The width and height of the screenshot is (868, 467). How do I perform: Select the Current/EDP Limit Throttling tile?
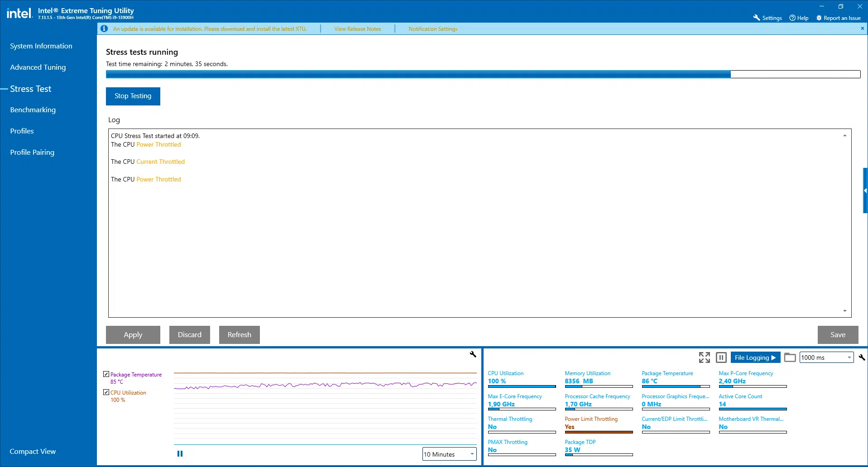click(x=676, y=425)
